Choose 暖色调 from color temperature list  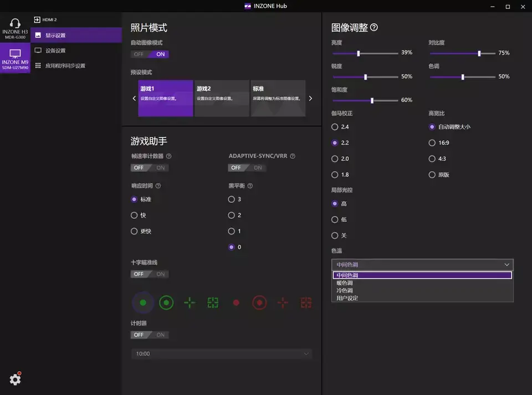click(345, 283)
